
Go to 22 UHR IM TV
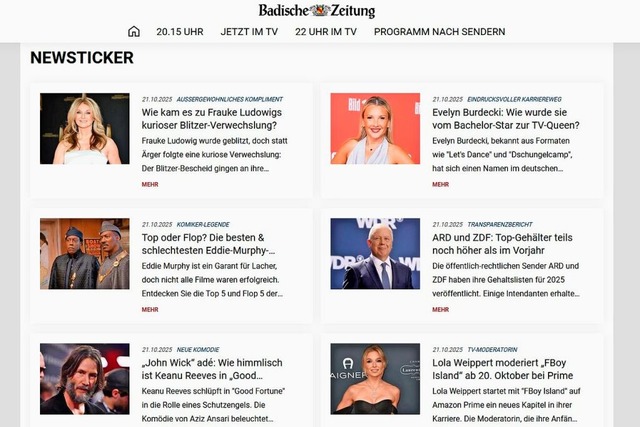pyautogui.click(x=326, y=32)
